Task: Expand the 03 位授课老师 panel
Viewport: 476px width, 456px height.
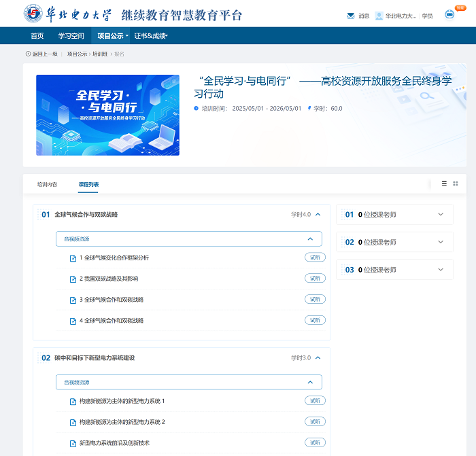Action: coord(440,270)
